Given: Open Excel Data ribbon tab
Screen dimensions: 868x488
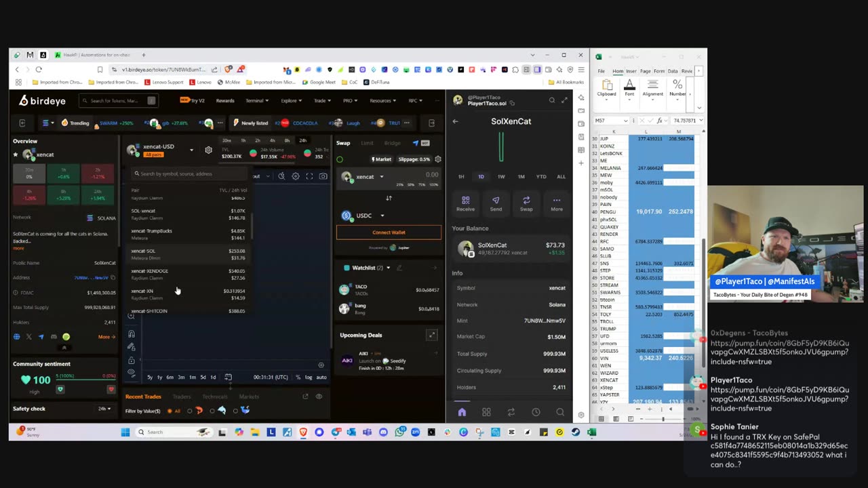Looking at the screenshot, I should point(673,71).
